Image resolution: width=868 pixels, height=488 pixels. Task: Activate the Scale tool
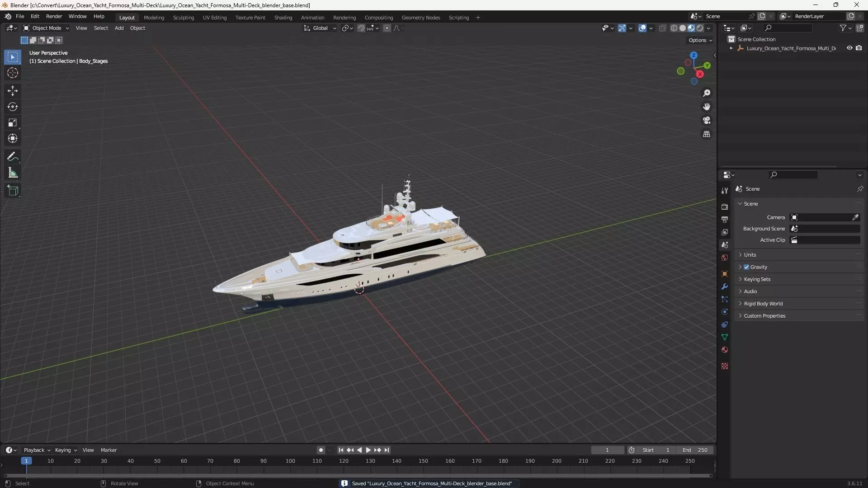point(13,122)
